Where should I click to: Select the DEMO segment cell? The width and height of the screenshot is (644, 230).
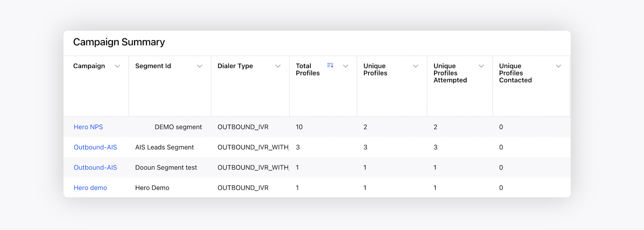tap(178, 127)
